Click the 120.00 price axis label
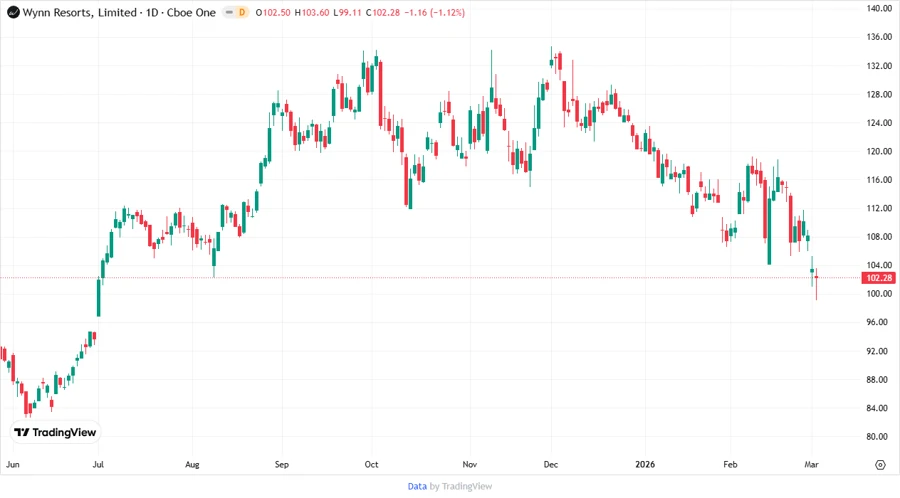 click(x=879, y=151)
